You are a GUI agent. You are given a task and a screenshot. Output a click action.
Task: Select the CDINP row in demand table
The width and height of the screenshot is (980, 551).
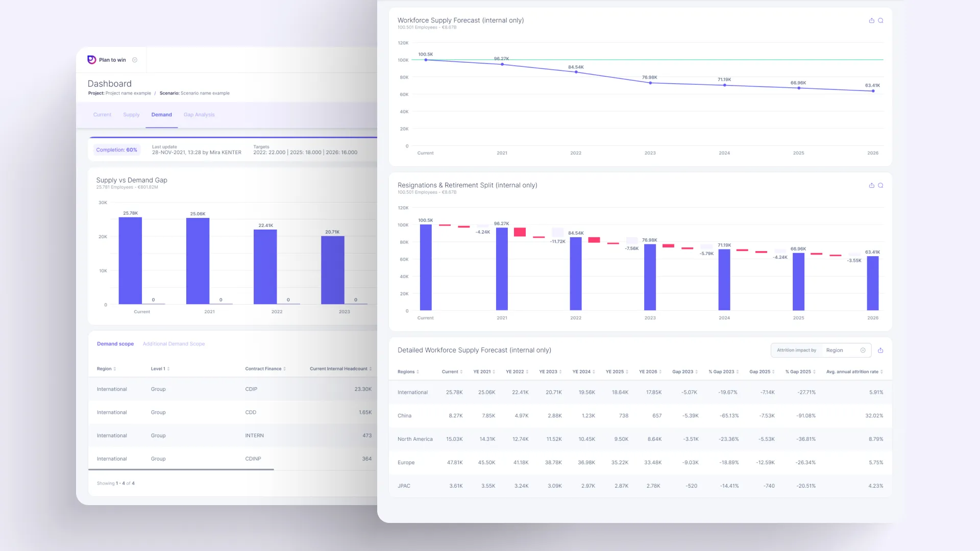[234, 459]
